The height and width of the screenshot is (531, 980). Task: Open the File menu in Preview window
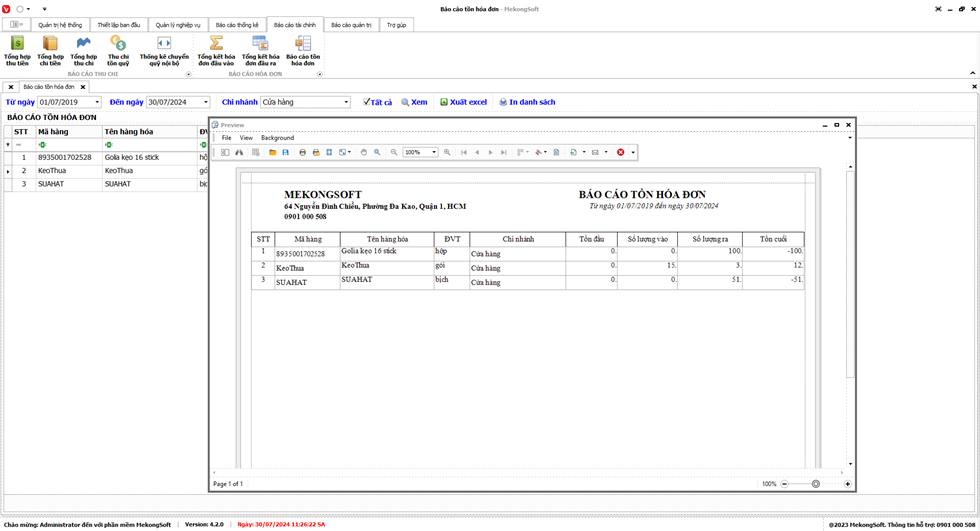[x=226, y=138]
